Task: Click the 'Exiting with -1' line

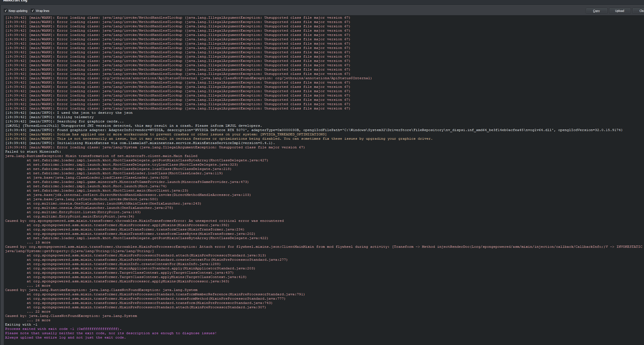Action: (x=21, y=324)
